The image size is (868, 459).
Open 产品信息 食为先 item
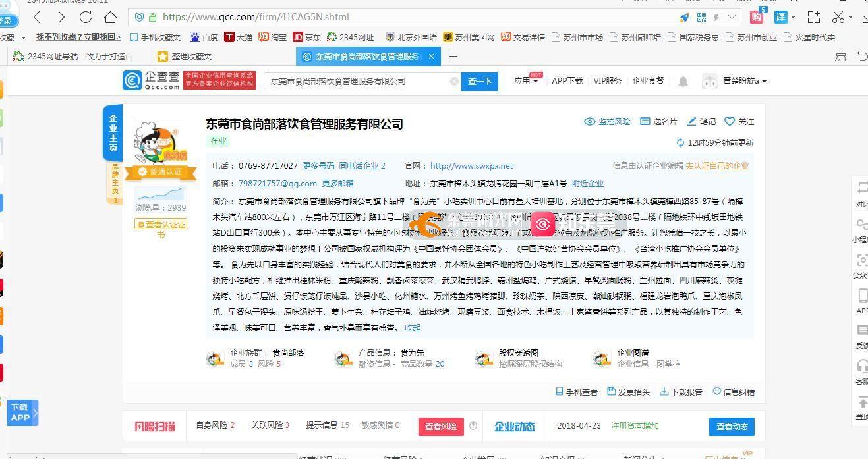click(390, 358)
